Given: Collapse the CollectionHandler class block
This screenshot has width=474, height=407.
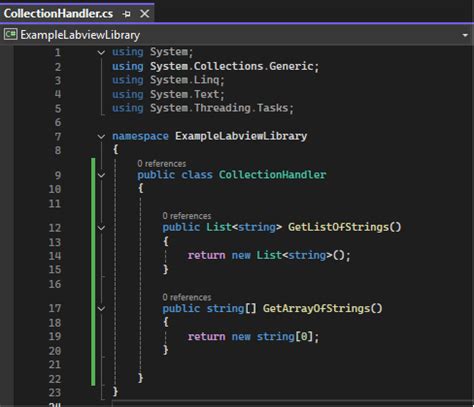Looking at the screenshot, I should [101, 175].
